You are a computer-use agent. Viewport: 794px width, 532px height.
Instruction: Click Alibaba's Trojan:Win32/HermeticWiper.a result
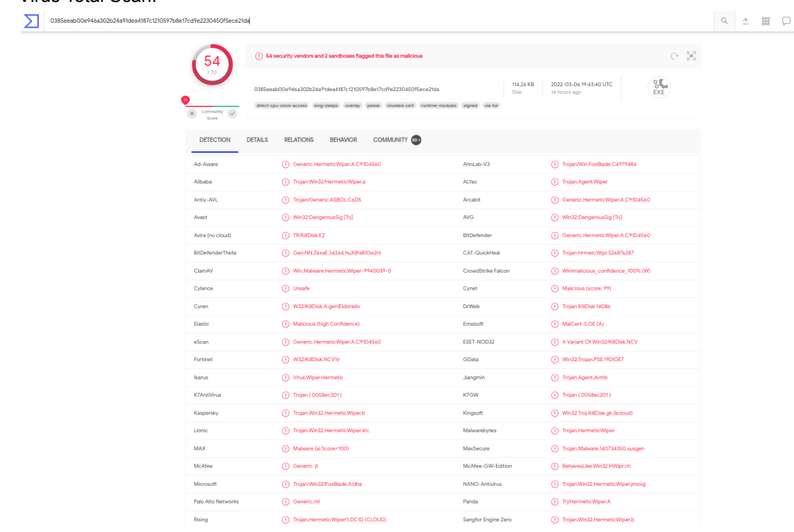(x=329, y=182)
